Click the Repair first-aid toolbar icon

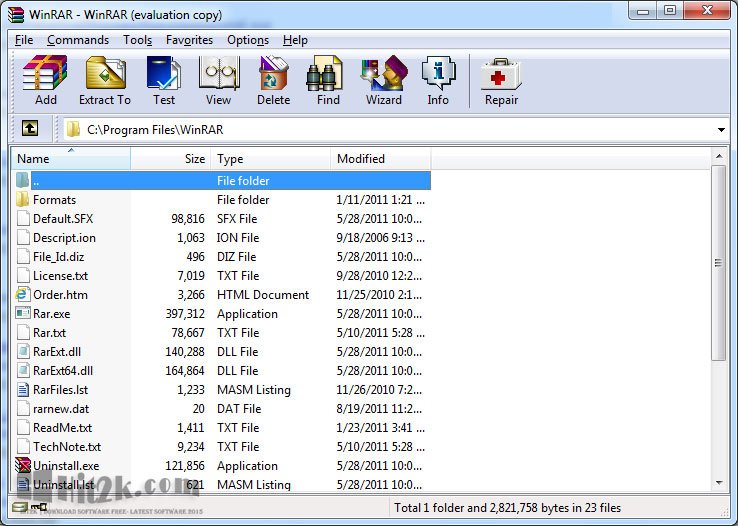(x=501, y=74)
